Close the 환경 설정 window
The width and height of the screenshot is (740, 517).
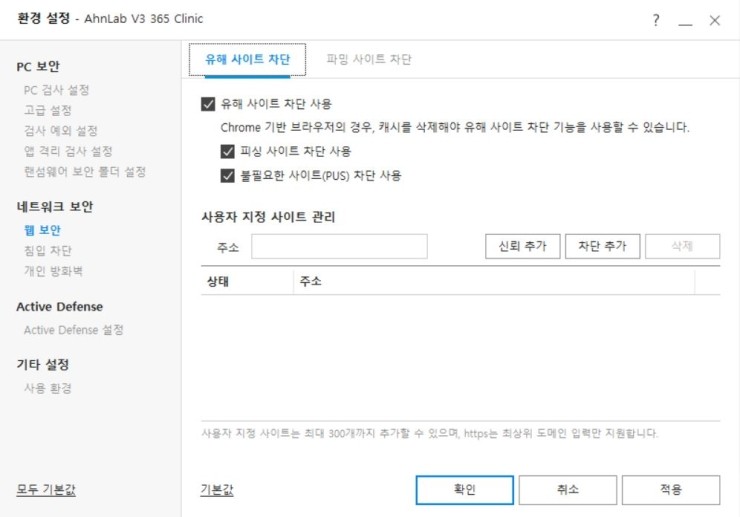[x=715, y=20]
